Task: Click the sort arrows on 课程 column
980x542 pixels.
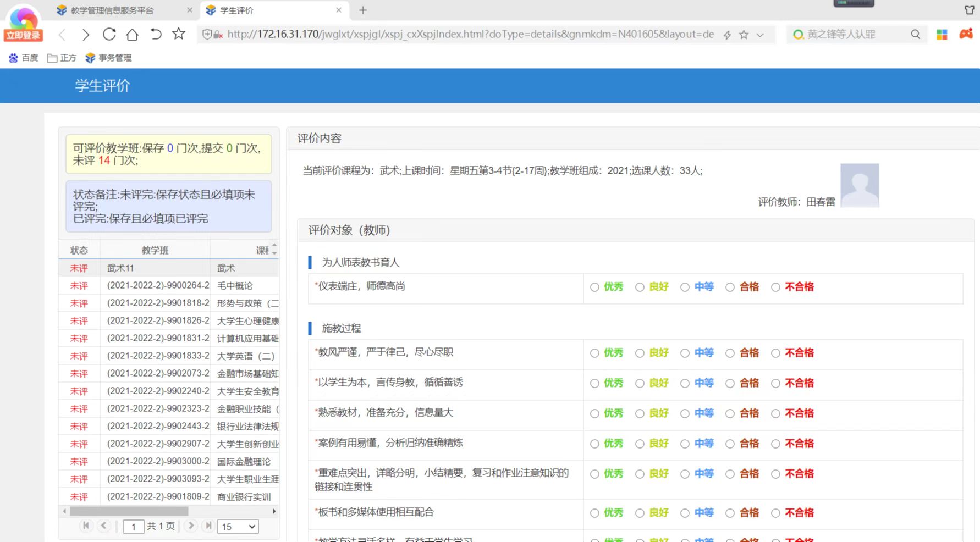Action: pos(274,249)
